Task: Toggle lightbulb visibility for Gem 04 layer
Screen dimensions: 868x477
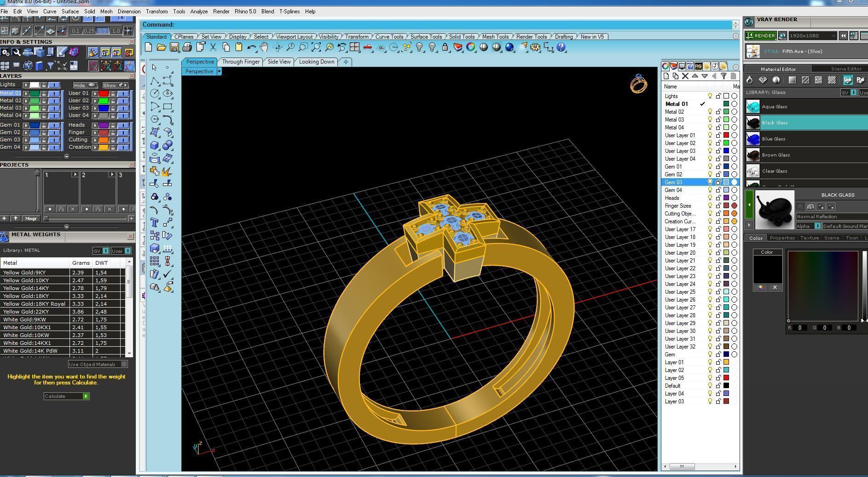Action: [x=710, y=190]
